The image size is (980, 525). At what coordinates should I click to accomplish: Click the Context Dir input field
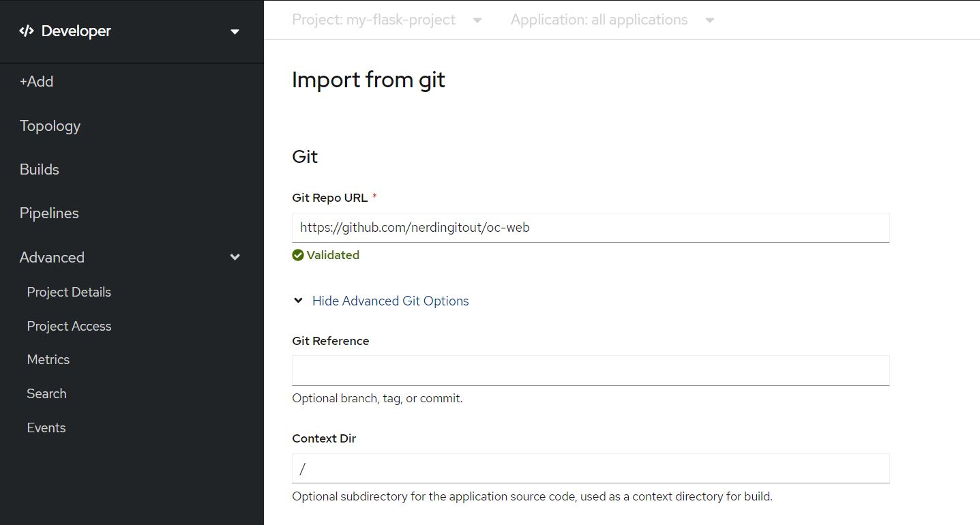pos(591,468)
